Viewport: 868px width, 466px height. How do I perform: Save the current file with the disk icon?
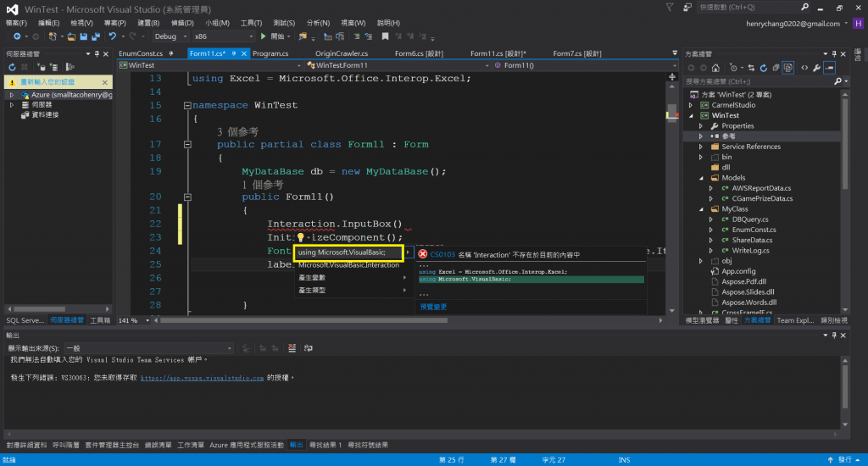point(84,36)
